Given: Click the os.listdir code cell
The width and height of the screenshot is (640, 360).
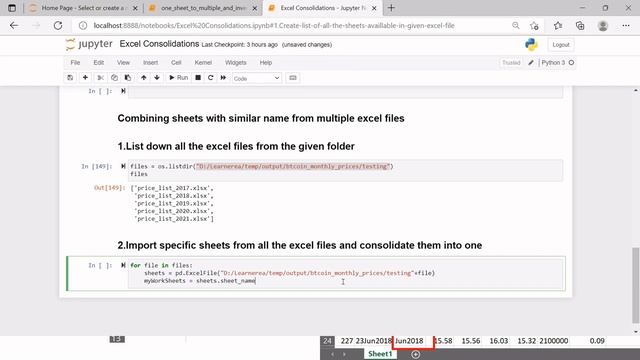Looking at the screenshot, I should 345,170.
